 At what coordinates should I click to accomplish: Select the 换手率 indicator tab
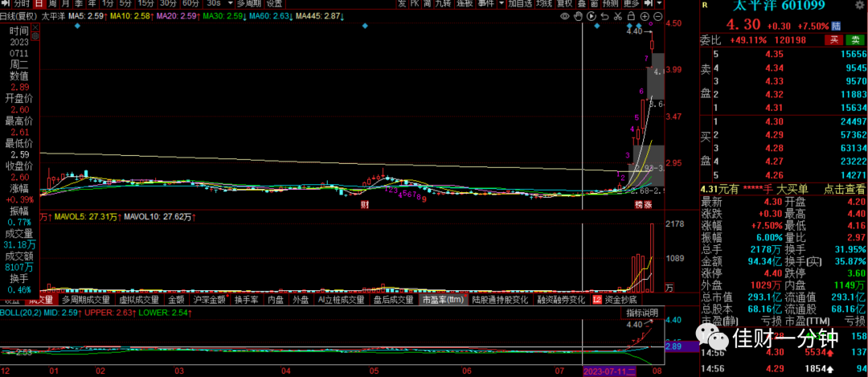(x=247, y=300)
